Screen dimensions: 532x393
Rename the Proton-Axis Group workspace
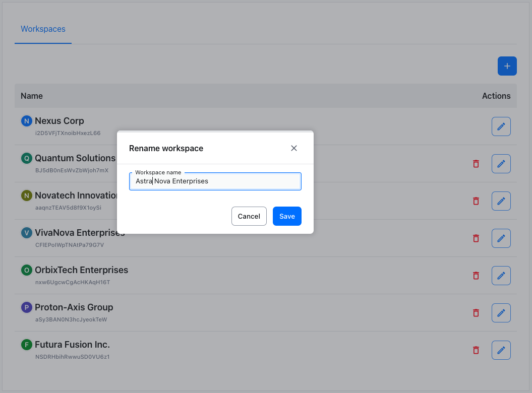coord(501,313)
